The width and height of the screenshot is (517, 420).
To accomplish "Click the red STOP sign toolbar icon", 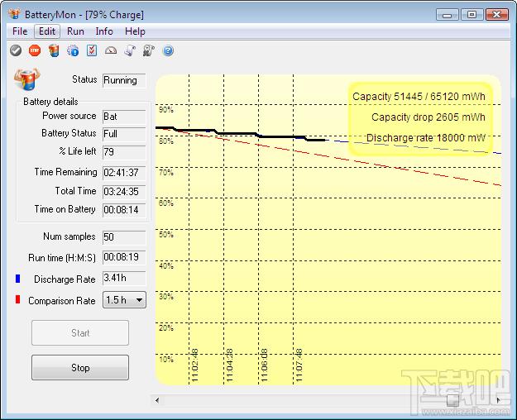I will click(35, 50).
